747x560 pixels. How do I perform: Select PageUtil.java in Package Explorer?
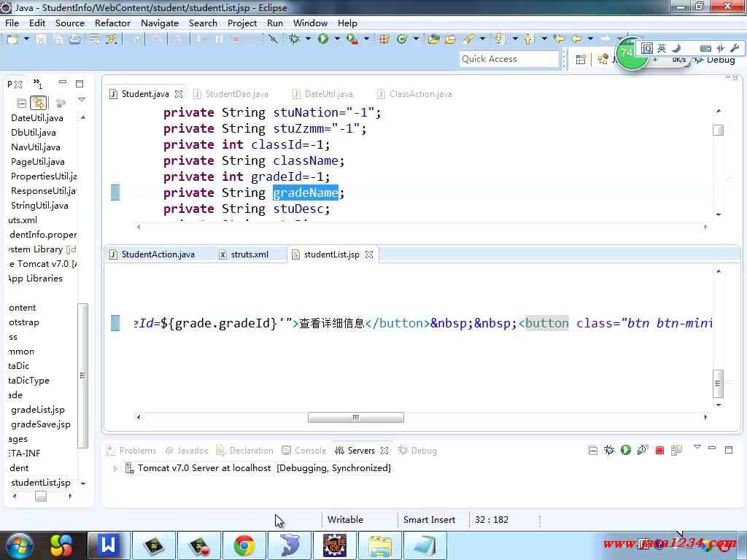tap(38, 162)
